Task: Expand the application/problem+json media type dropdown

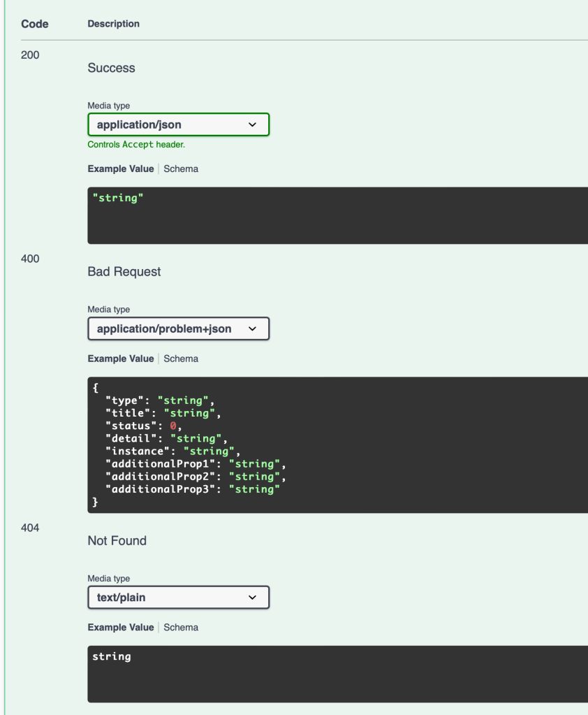Action: coord(178,328)
